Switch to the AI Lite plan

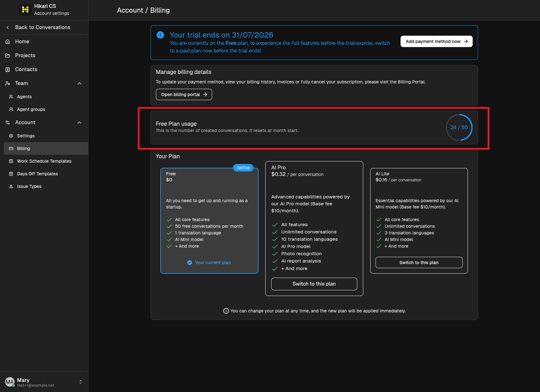[x=419, y=262]
